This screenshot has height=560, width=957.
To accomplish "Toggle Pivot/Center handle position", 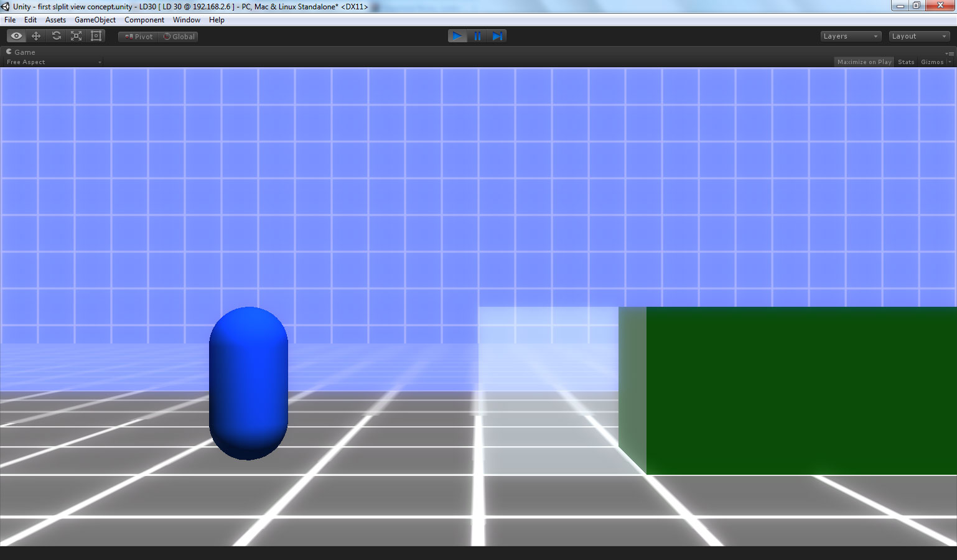I will pyautogui.click(x=138, y=37).
